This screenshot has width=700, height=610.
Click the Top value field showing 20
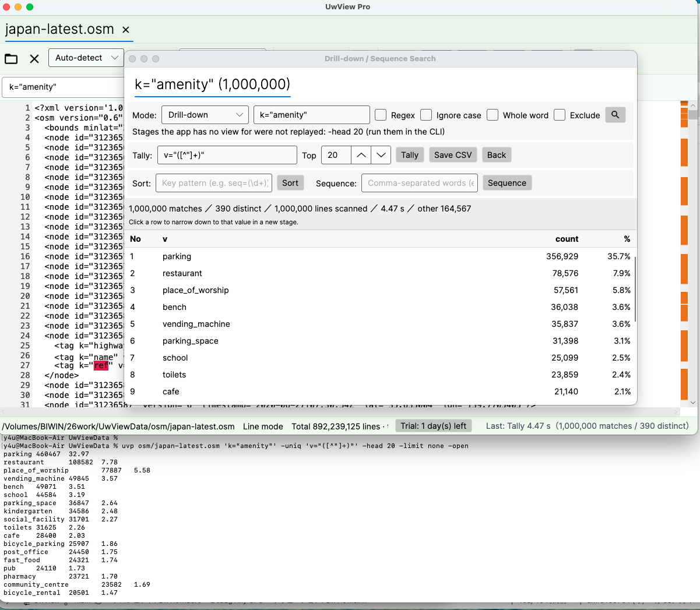pos(336,155)
